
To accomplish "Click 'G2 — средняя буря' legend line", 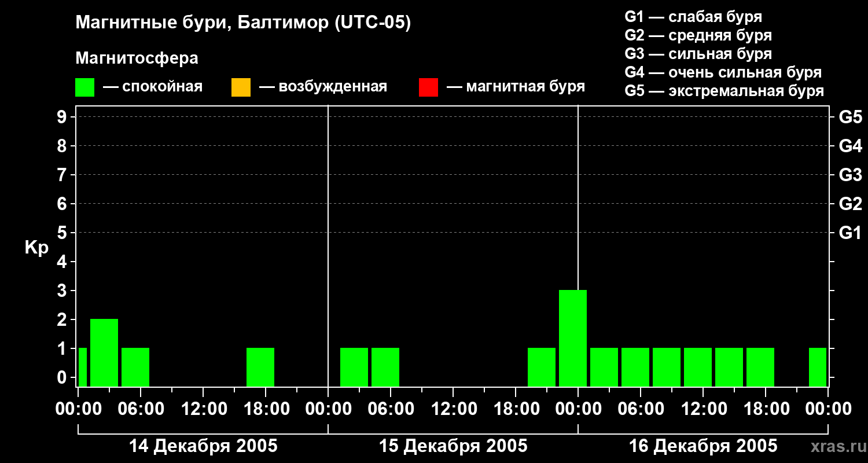I will (x=698, y=35).
